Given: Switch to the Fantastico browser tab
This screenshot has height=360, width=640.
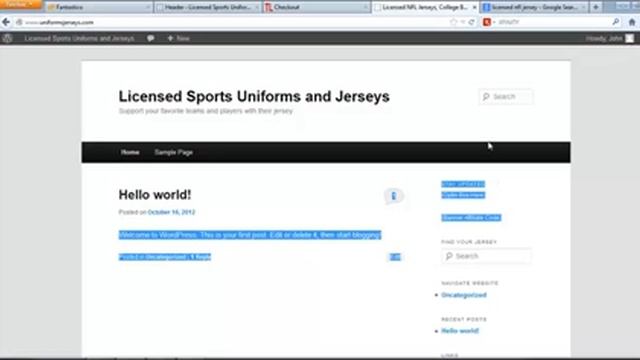Looking at the screenshot, I should tap(98, 7).
